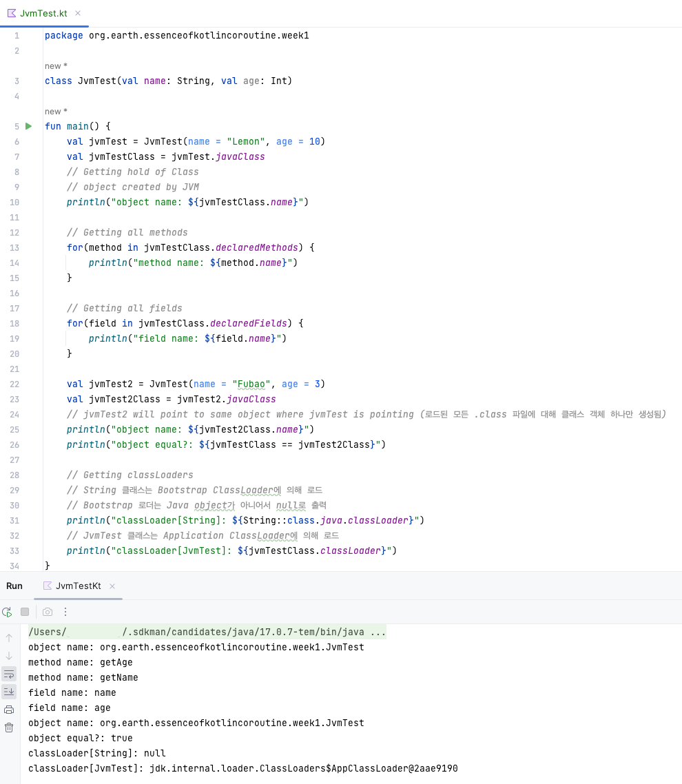
Task: Select the JvmTestKt run tab
Action: coord(78,586)
